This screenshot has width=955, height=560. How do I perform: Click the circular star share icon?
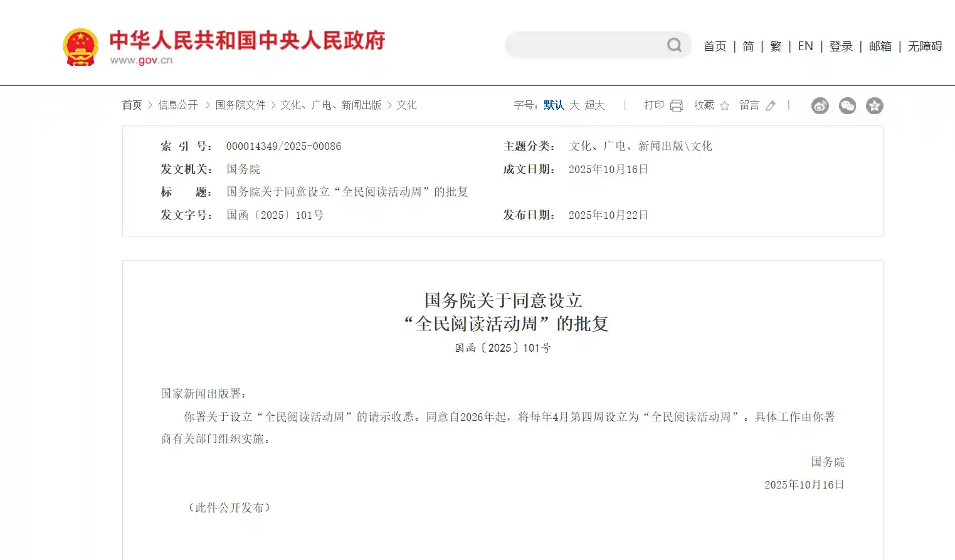tap(875, 105)
